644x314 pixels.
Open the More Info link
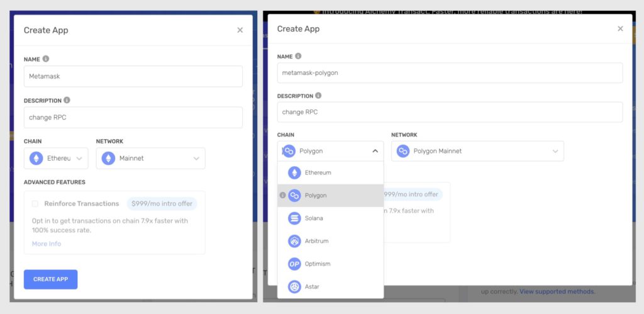pos(47,244)
